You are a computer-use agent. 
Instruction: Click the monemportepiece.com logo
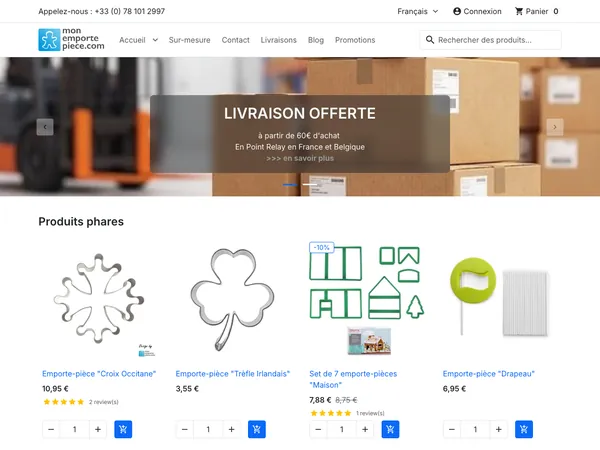click(x=71, y=39)
